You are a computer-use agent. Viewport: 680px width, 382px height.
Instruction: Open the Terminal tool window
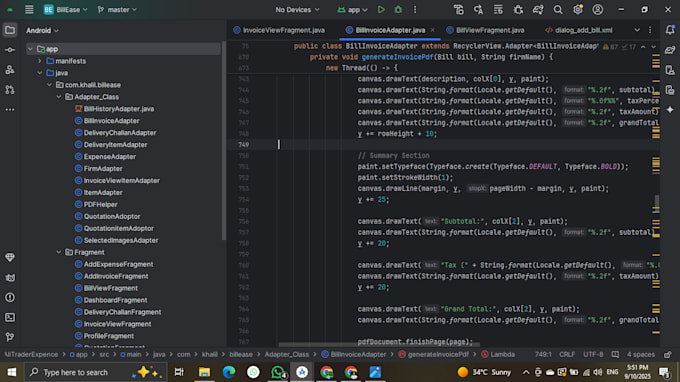pos(10,317)
